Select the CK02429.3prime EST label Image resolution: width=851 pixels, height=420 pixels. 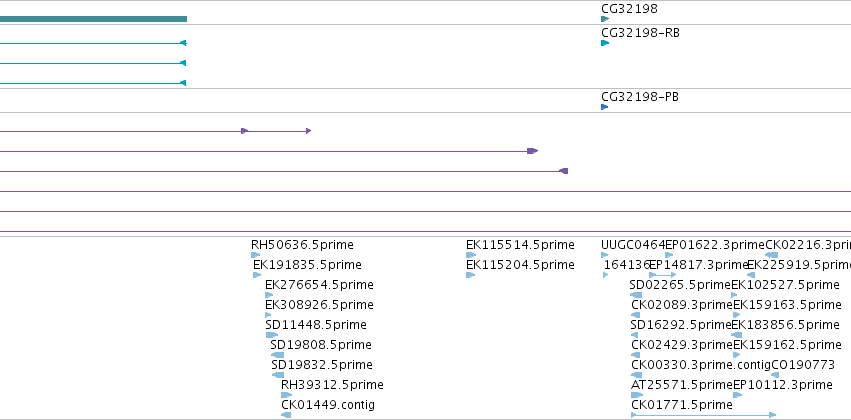(682, 345)
